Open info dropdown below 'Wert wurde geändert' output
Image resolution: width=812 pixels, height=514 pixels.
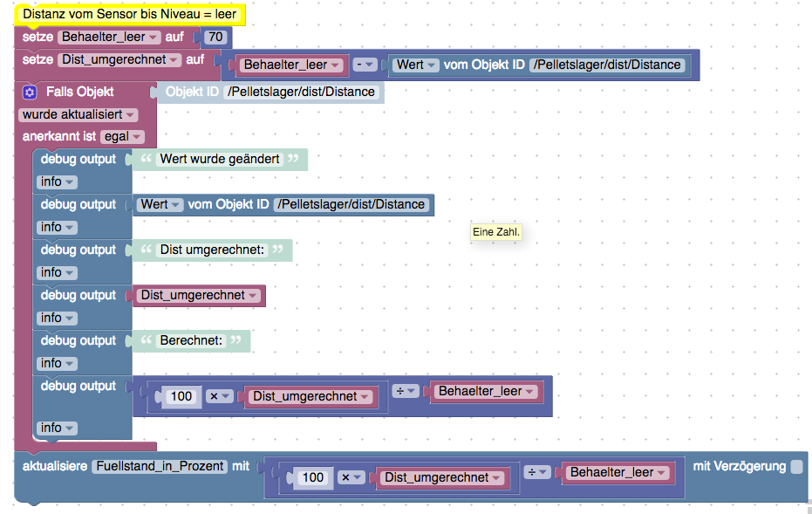tap(57, 182)
